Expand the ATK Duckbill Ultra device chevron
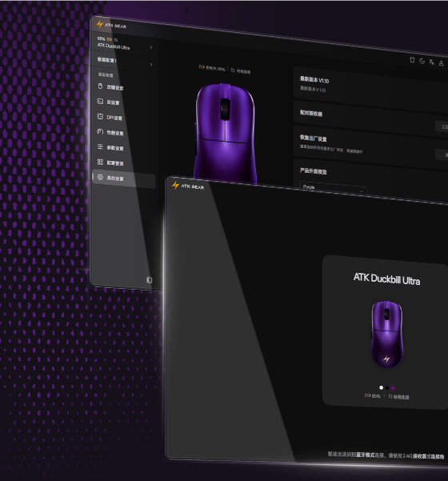Viewport: 448px width, 481px height. click(x=151, y=47)
